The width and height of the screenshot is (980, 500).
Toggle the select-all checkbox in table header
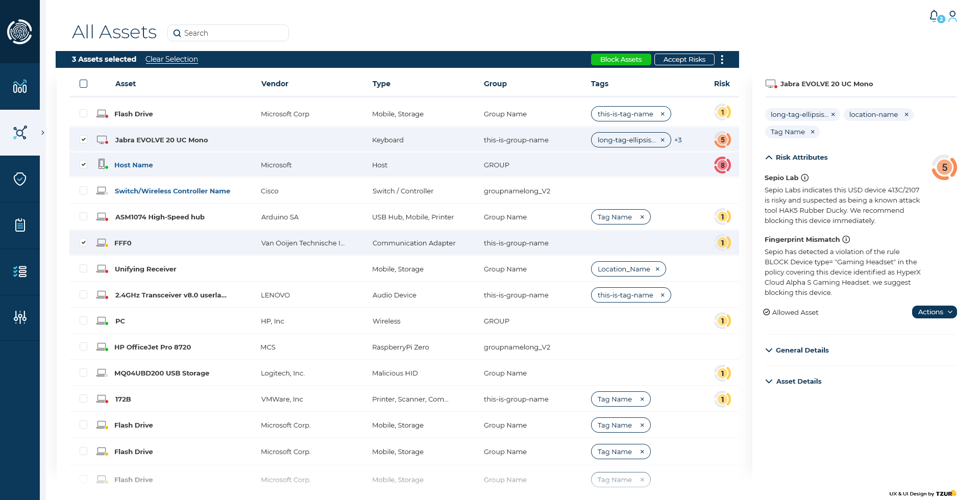pos(84,84)
